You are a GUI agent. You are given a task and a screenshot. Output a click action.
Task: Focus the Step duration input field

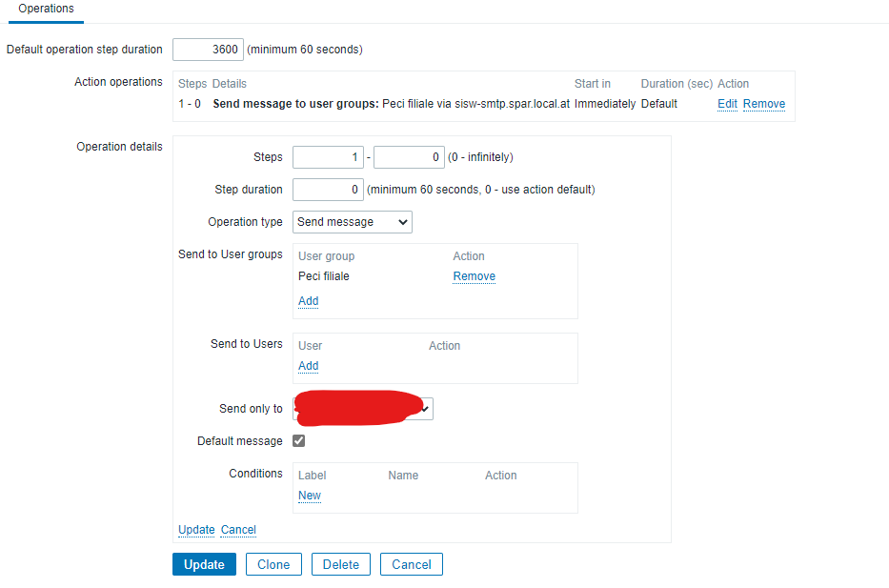point(328,190)
